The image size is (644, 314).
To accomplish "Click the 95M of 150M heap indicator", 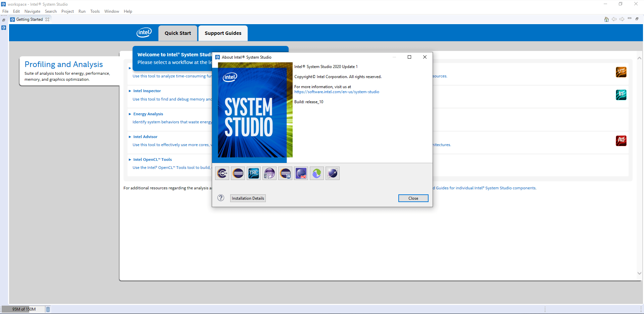I will coord(23,309).
